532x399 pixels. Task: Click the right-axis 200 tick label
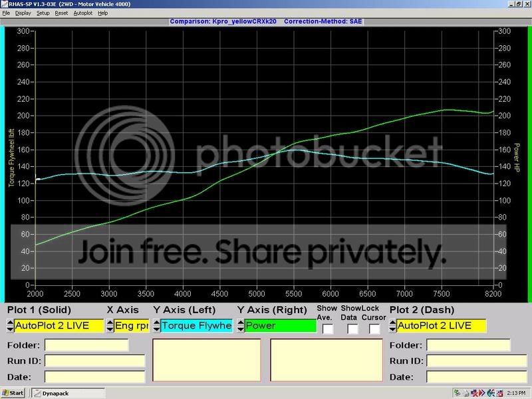point(504,116)
